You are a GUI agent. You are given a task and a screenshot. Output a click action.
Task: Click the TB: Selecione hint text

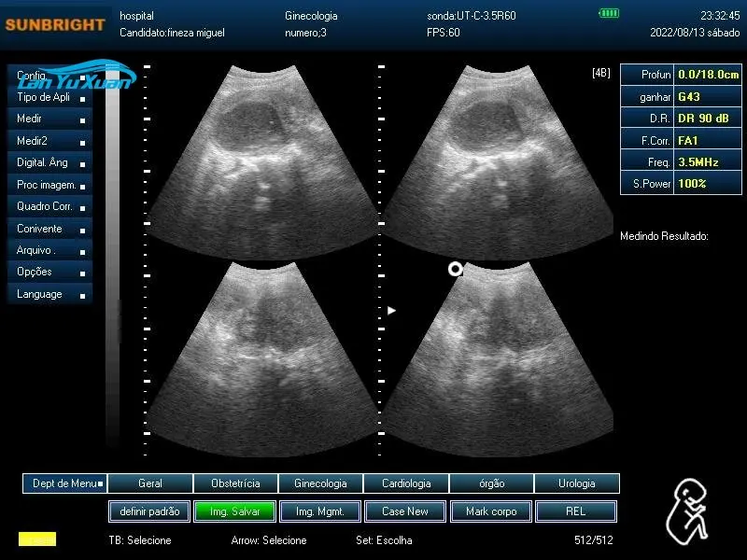coord(140,540)
